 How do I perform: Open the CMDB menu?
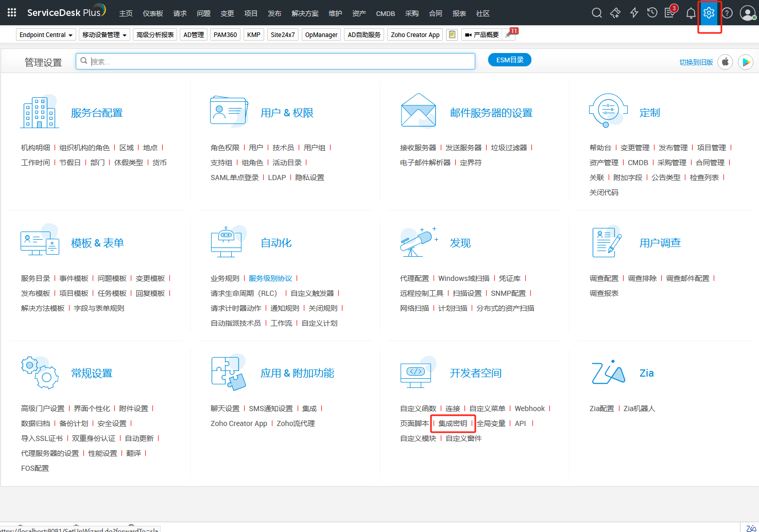[386, 13]
